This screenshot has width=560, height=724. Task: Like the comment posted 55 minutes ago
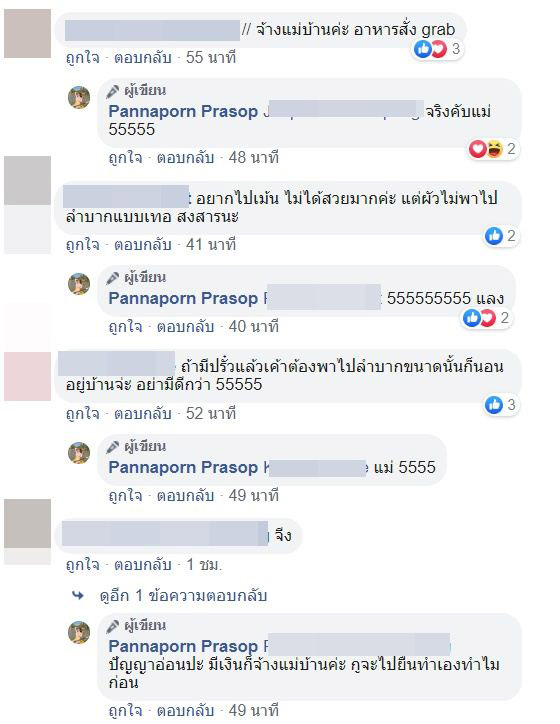point(83,58)
